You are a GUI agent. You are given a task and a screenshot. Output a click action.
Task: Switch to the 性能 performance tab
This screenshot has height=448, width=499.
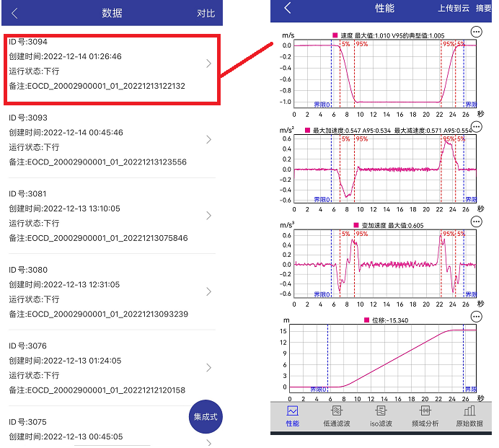293,416
